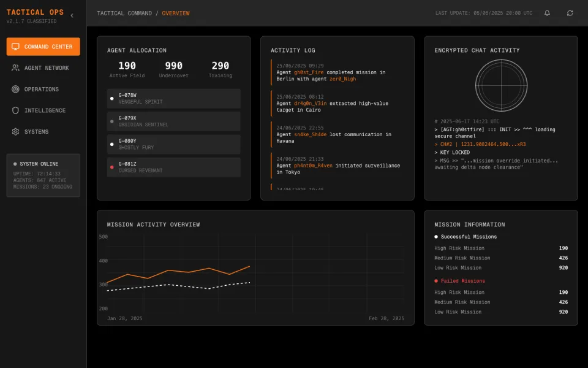Click Overview breadcrumb
Screen dimensions: 588x368
click(176, 13)
